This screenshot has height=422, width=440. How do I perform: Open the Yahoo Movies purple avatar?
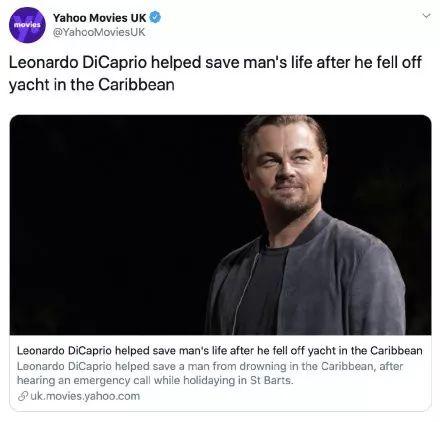[27, 25]
